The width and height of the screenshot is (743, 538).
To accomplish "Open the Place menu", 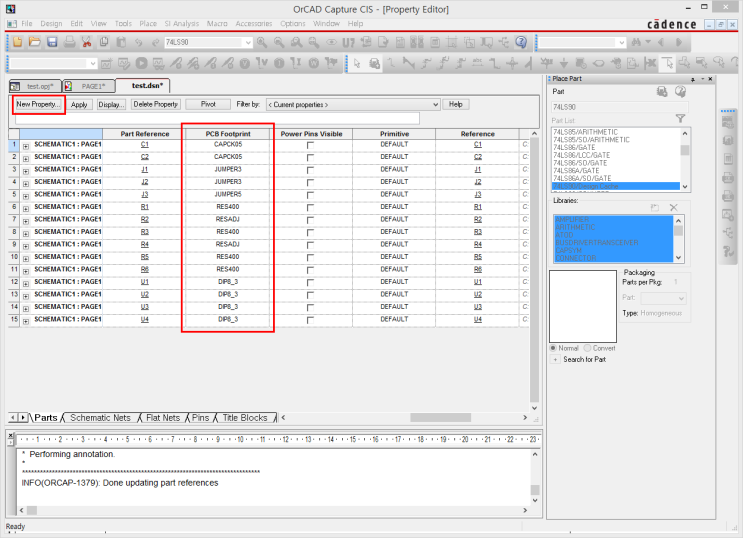I will [147, 23].
